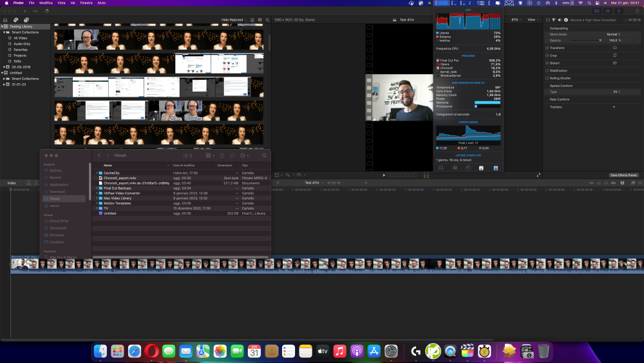The height and width of the screenshot is (363, 644).
Task: Select the All Video smart collection
Action: coord(20,38)
